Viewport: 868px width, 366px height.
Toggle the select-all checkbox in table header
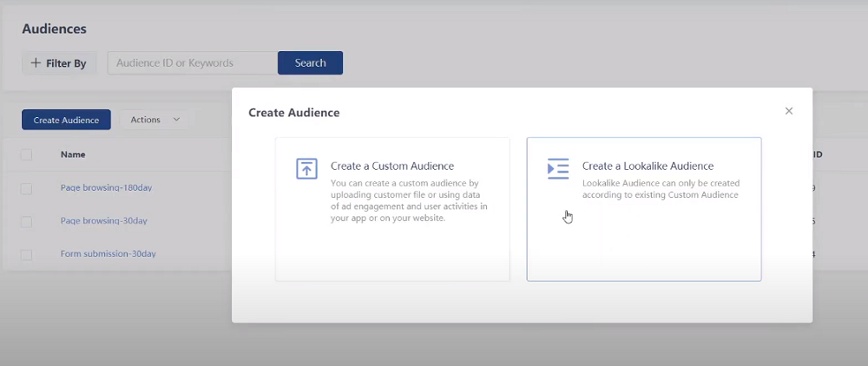[27, 154]
